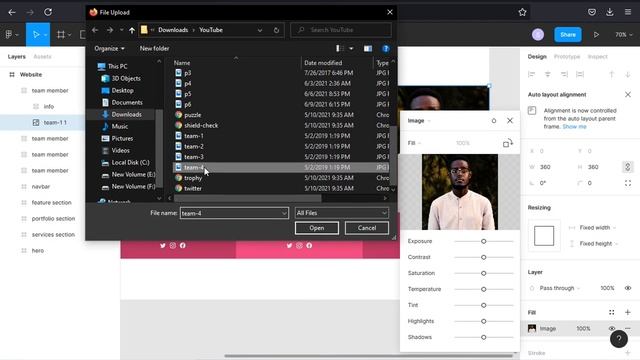This screenshot has height=360, width=640.
Task: Select the portfolio section layer
Action: click(x=53, y=219)
